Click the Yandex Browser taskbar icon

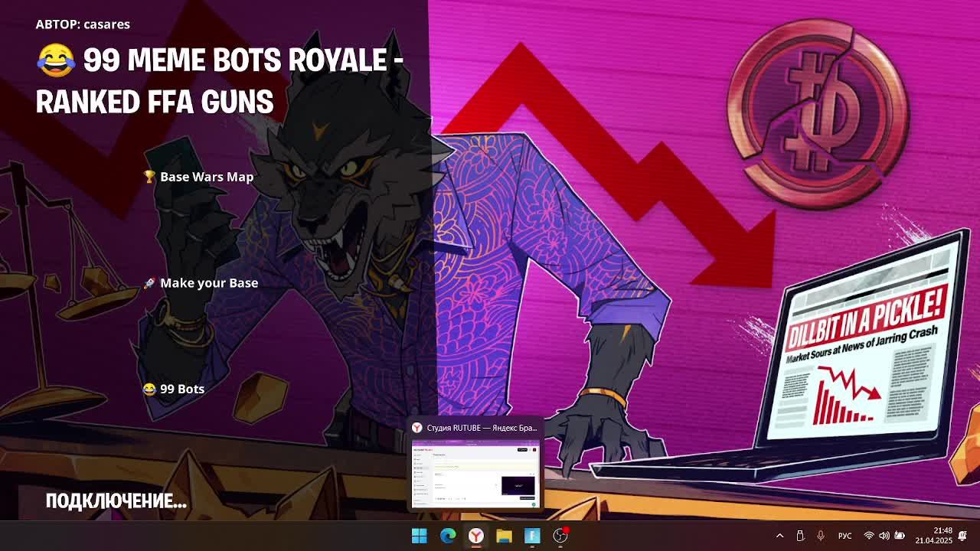475,536
